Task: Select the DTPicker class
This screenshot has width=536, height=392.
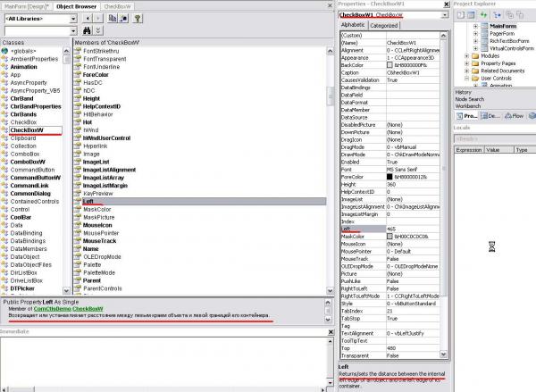Action: pyautogui.click(x=22, y=288)
